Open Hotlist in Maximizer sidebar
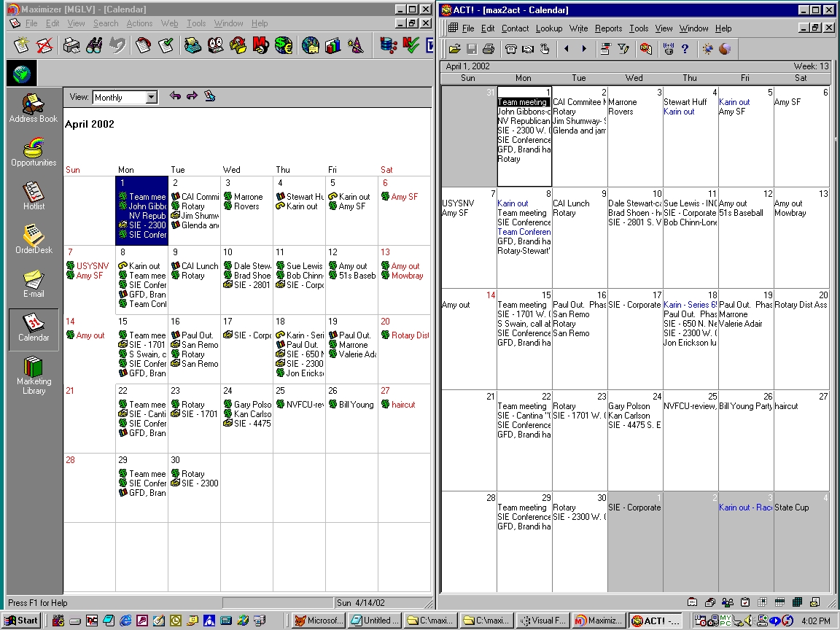 [34, 196]
